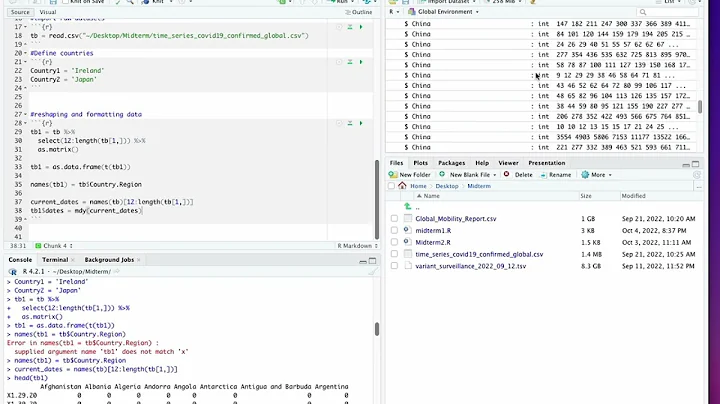Open the Global Environment dropdown
This screenshot has height=404, width=720.
point(444,12)
